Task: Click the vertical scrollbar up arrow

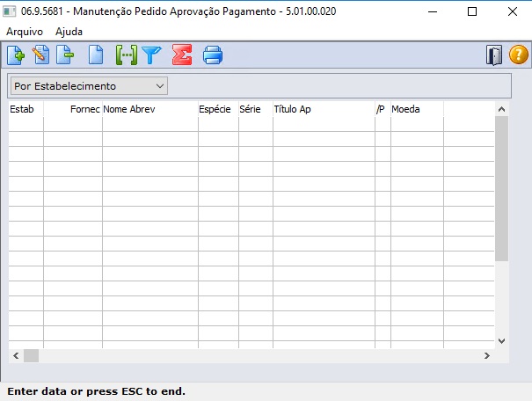Action: 501,109
